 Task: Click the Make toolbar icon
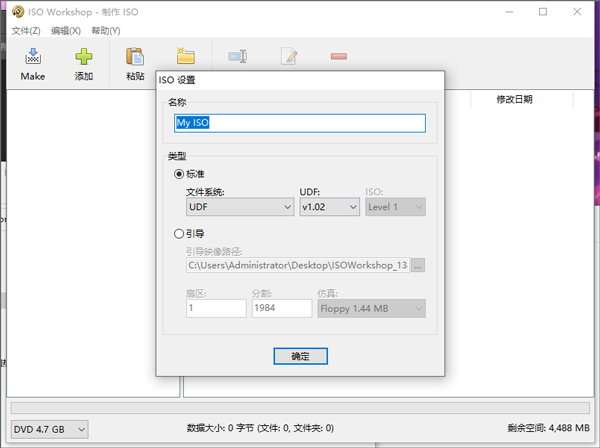33,58
